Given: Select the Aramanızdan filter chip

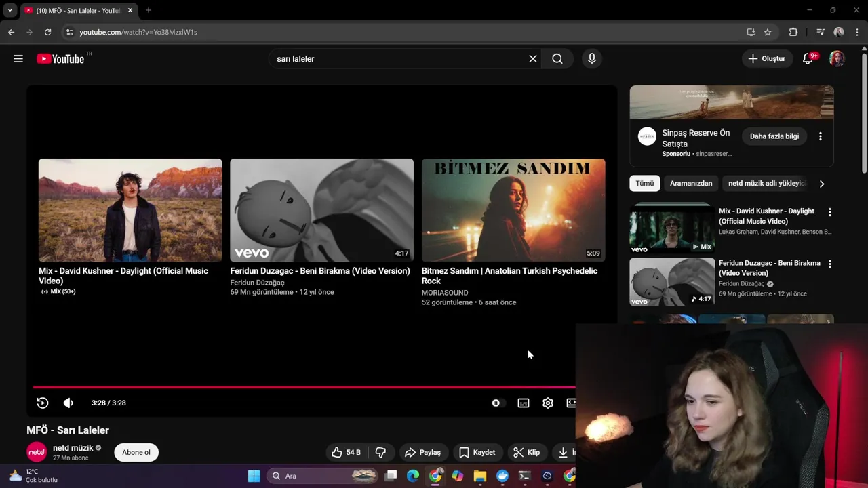Looking at the screenshot, I should 691,183.
